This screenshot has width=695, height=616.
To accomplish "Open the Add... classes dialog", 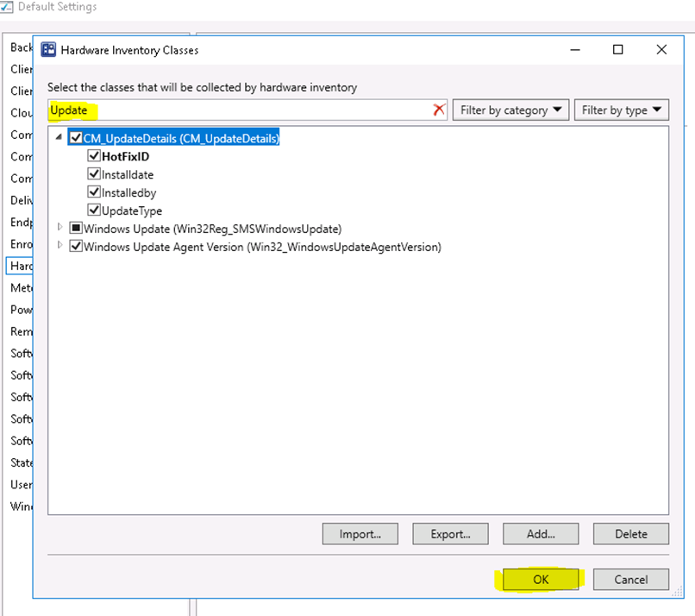I will pyautogui.click(x=541, y=534).
